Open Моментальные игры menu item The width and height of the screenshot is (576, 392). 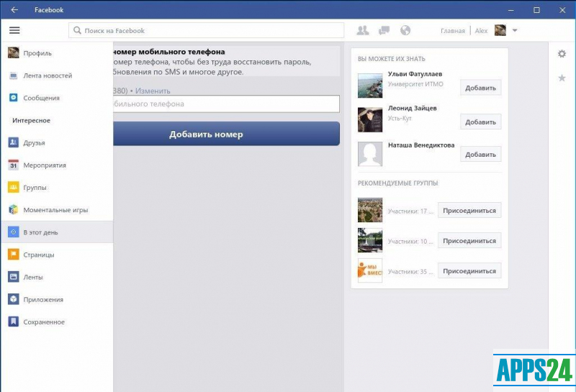pyautogui.click(x=57, y=210)
